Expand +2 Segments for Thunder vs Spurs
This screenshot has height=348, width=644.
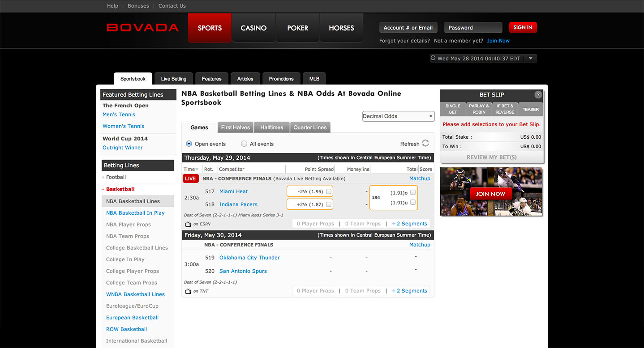[x=410, y=291]
